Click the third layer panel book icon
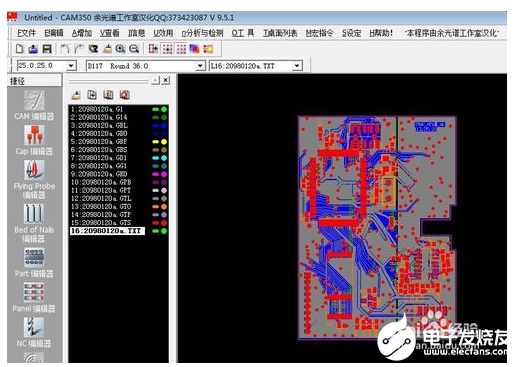This screenshot has height=367, width=522. pos(108,95)
